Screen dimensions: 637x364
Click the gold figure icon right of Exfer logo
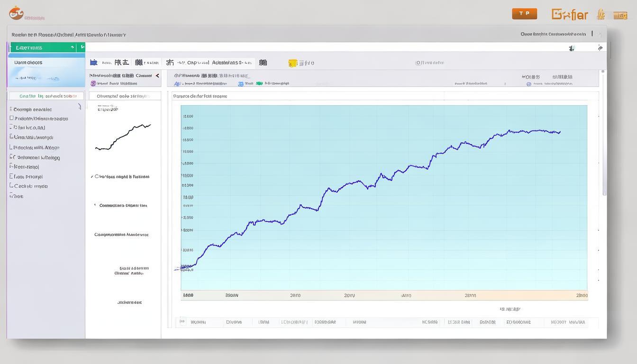(601, 15)
